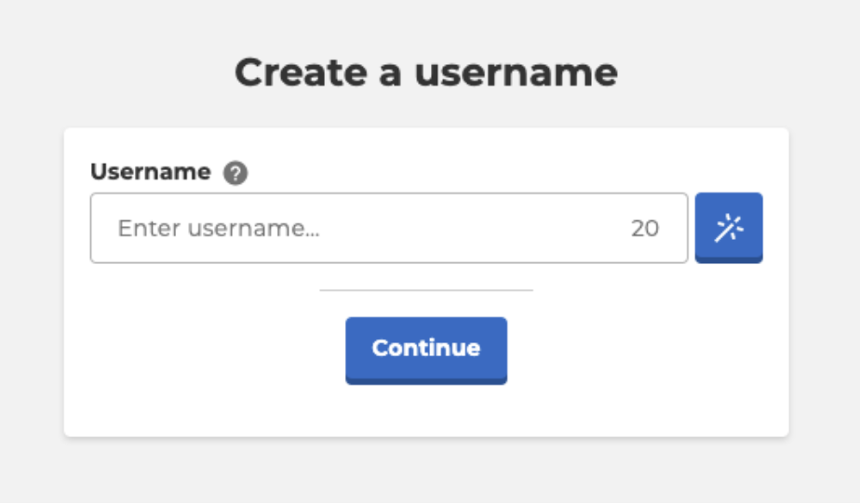The width and height of the screenshot is (860, 504).
Task: Tap the auto-suggest username wand icon
Action: pyautogui.click(x=729, y=227)
